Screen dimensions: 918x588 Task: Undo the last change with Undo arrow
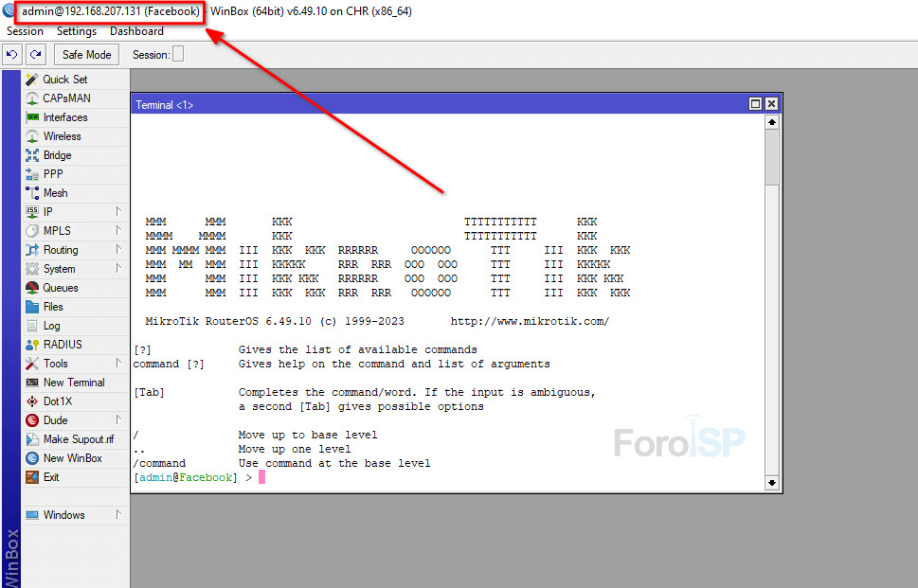(11, 54)
